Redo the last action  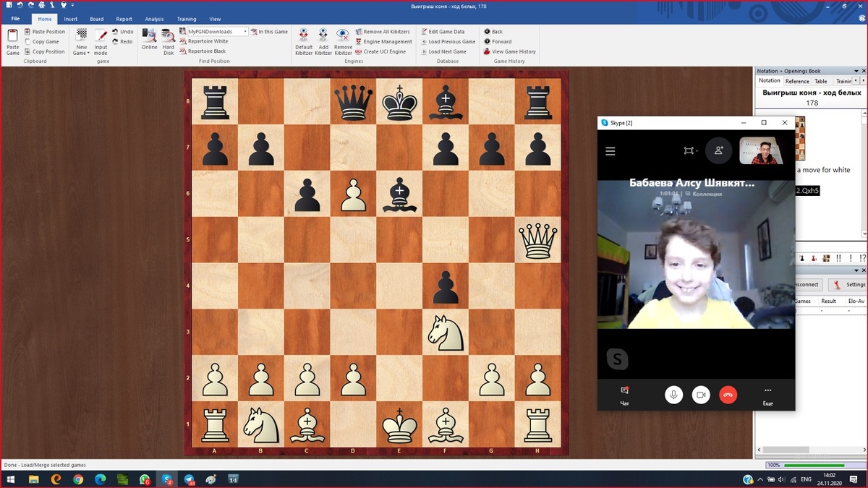pos(123,42)
